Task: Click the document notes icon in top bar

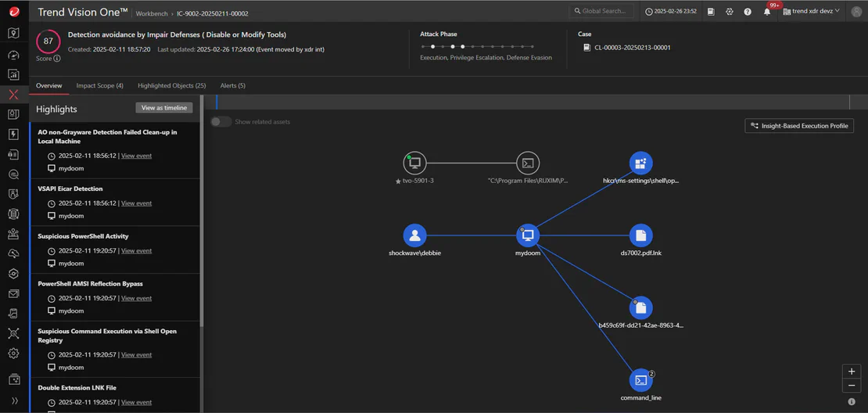Action: pos(712,12)
